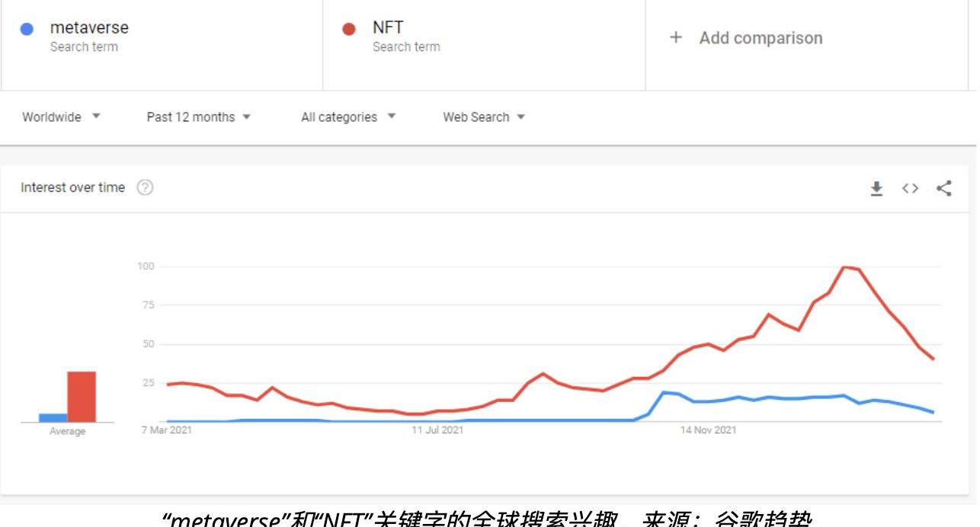Image resolution: width=980 pixels, height=527 pixels.
Task: Click the plus icon for Add comparison
Action: pyautogui.click(x=676, y=38)
